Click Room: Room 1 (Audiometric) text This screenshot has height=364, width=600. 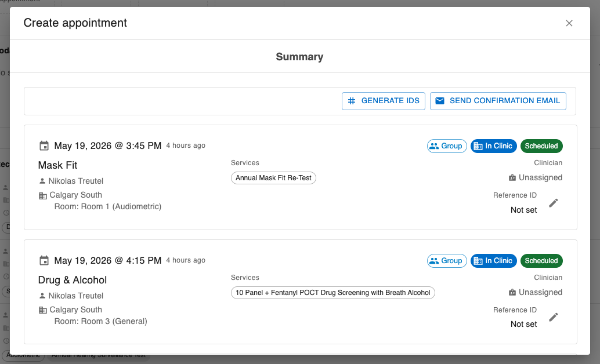pos(108,206)
